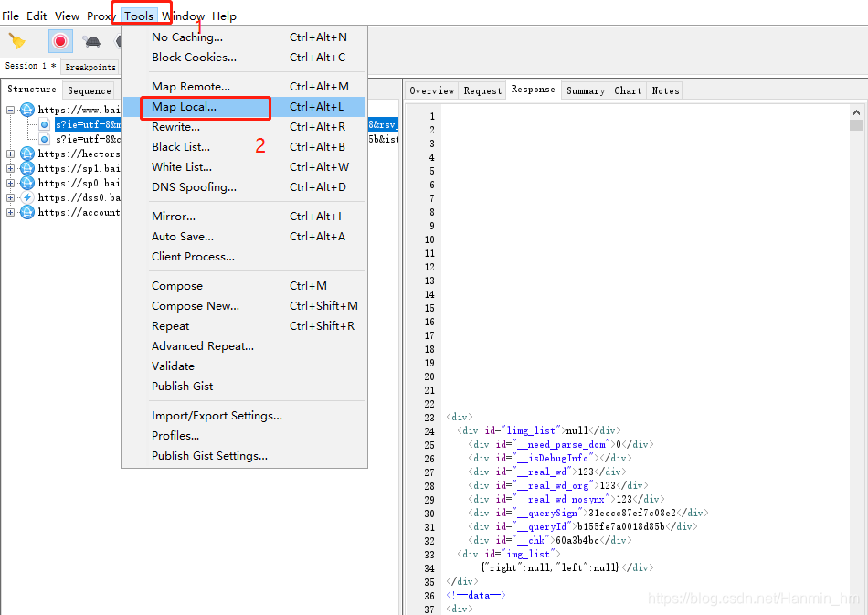Viewport: 868px width, 615px height.
Task: Open Import/Export Settings...
Action: tap(244, 416)
